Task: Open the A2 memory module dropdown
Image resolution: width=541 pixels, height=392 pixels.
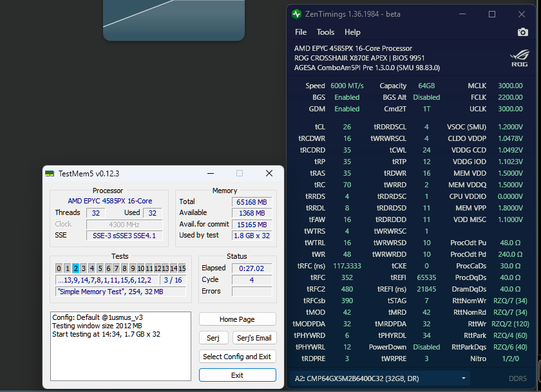Action: point(379,378)
